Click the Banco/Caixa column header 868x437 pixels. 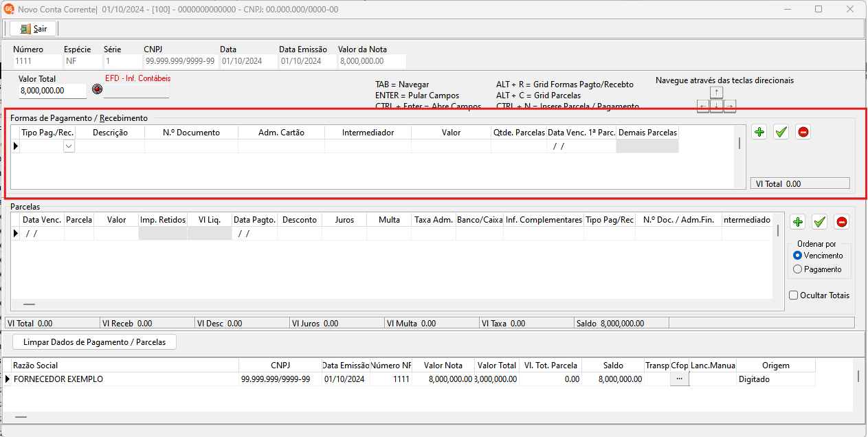click(479, 220)
